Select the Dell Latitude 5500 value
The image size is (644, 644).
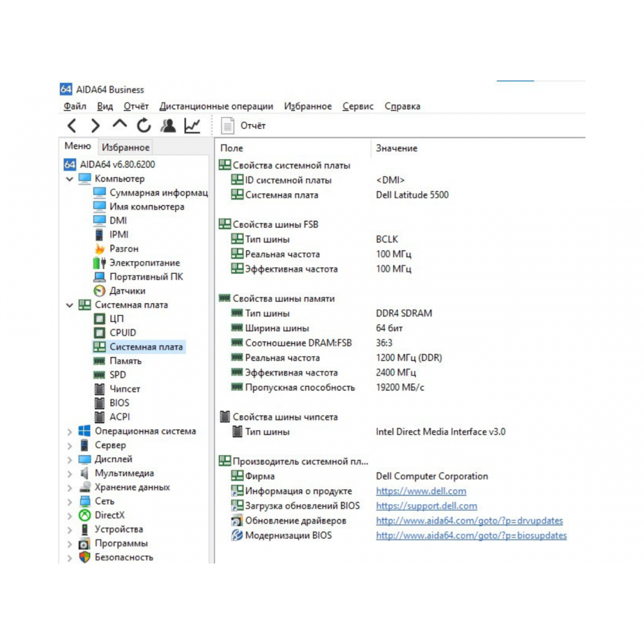[x=412, y=195]
